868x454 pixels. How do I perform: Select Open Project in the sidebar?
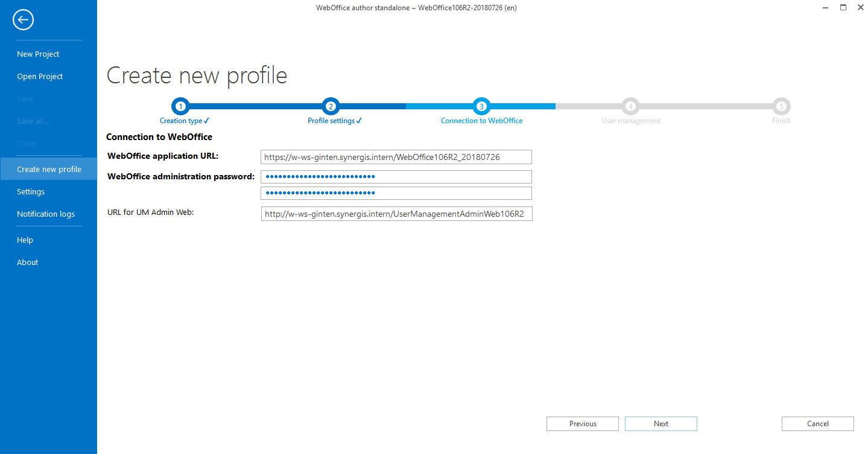(40, 76)
